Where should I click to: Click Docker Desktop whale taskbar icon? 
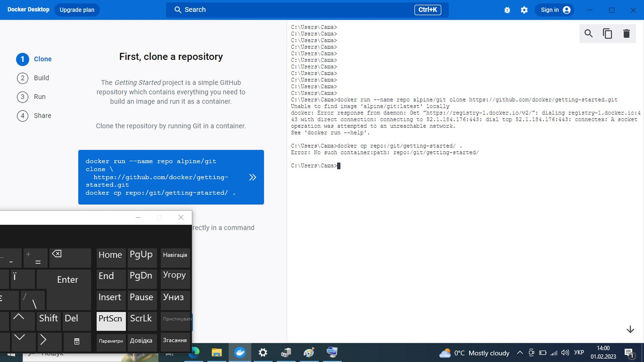(x=240, y=352)
